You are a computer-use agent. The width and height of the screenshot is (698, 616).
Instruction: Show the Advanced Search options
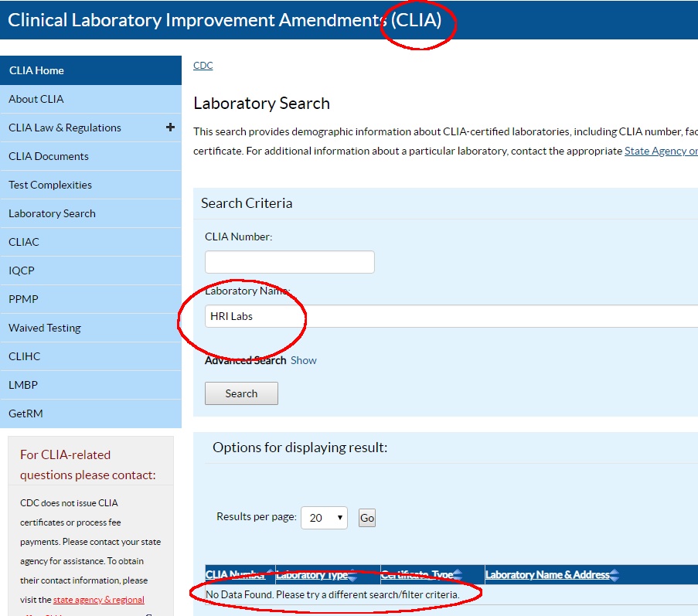coord(303,360)
